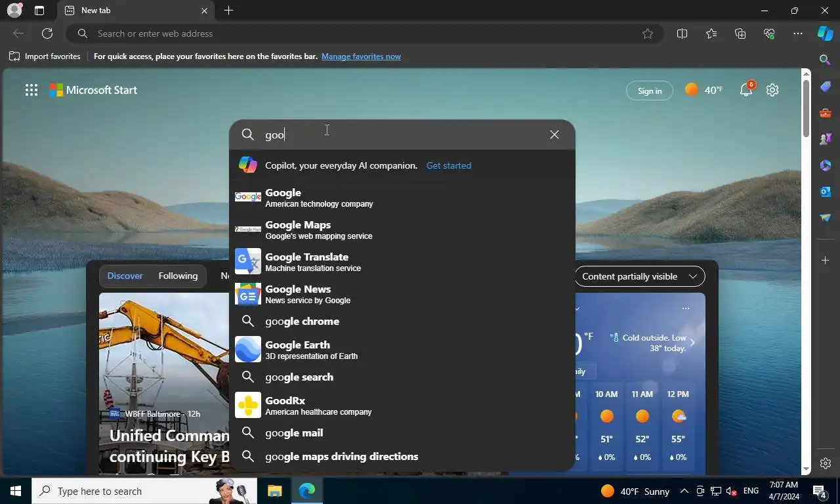Image resolution: width=840 pixels, height=504 pixels.
Task: Add this page to favorites star
Action: (x=648, y=33)
